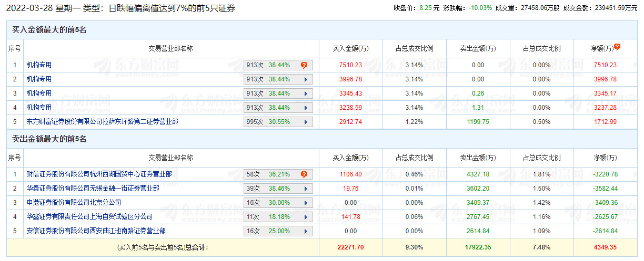Expand the arrow for 安信证券西安曲江池南路证券营业部
This screenshot has height=261, width=644.
[305, 231]
